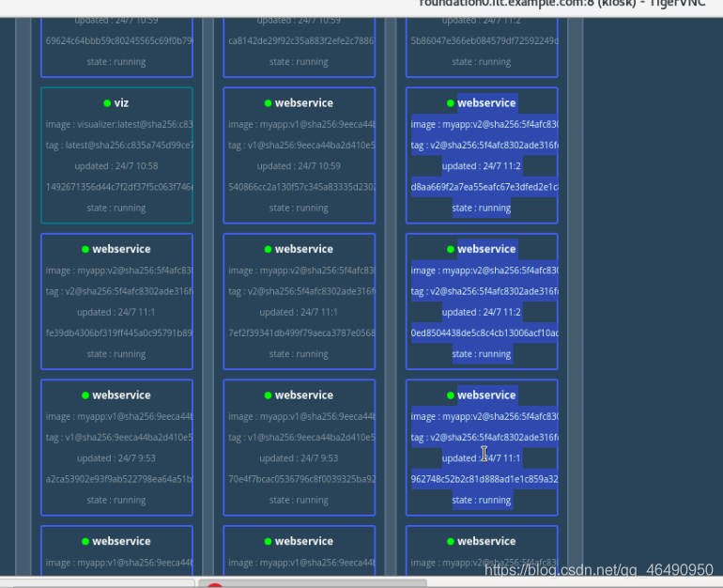
Task: Click the updated 24/7 10:58 timestamp
Action: [x=116, y=166]
